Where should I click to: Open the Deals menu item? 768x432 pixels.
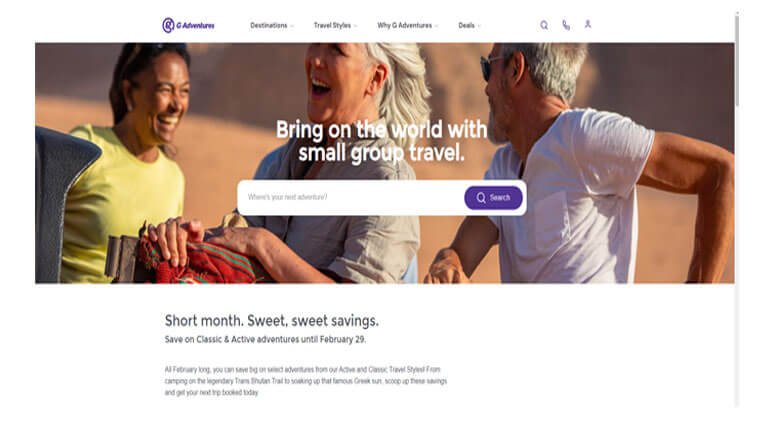click(466, 25)
